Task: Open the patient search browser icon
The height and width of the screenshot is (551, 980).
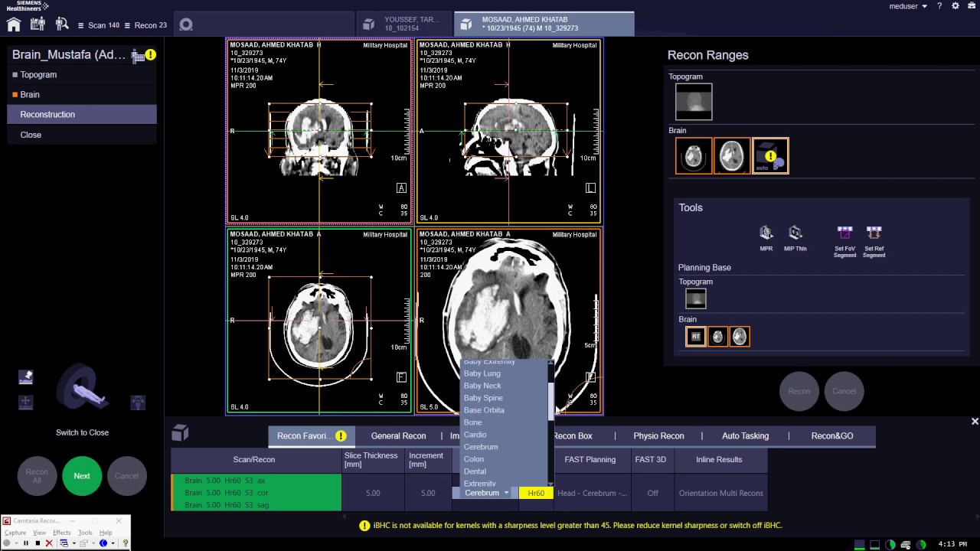Action: (x=62, y=24)
